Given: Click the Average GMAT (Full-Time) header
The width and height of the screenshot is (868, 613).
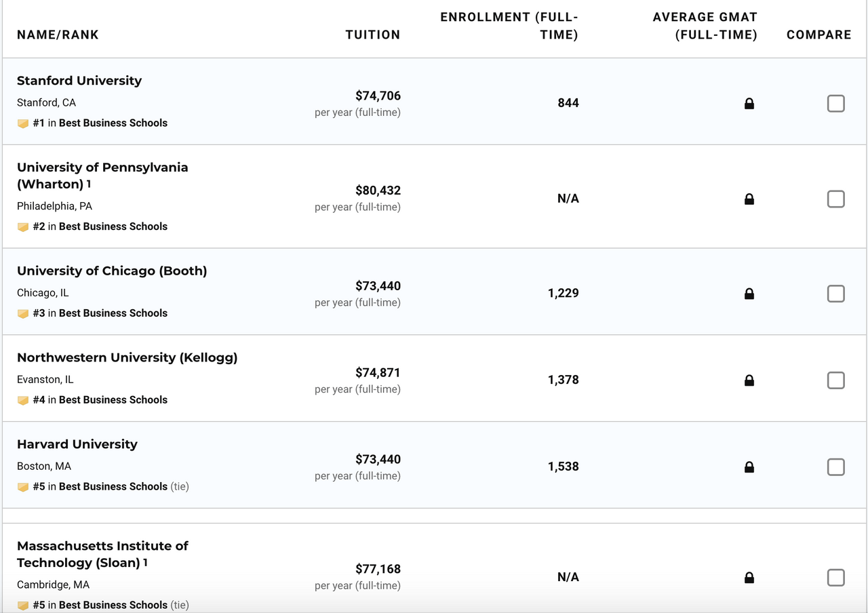Looking at the screenshot, I should point(705,26).
